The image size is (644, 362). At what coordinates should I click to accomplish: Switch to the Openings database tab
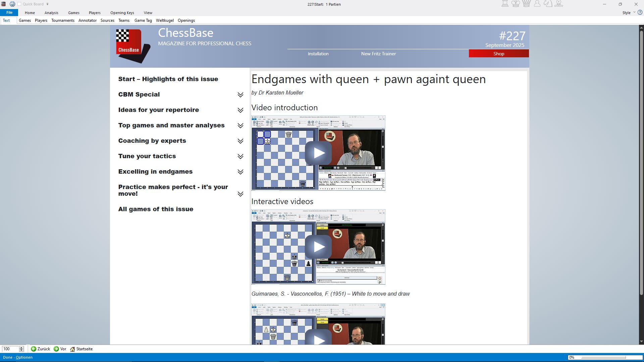186,20
